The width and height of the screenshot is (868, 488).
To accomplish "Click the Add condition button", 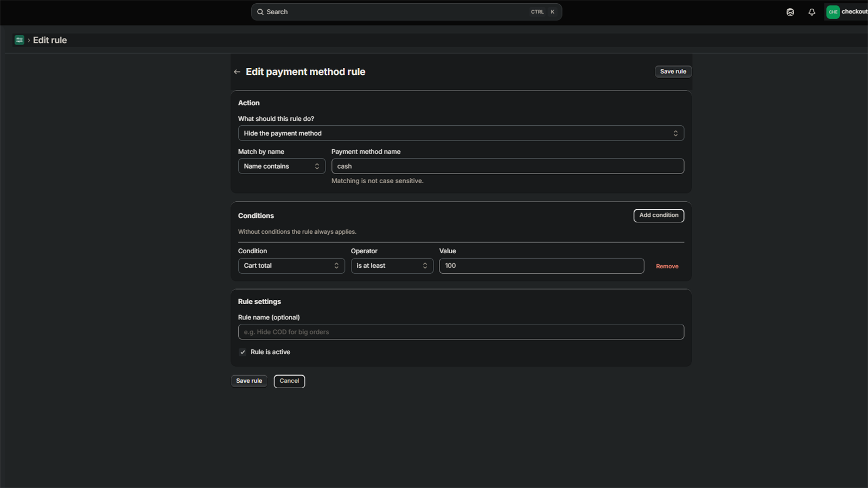I will pos(659,215).
